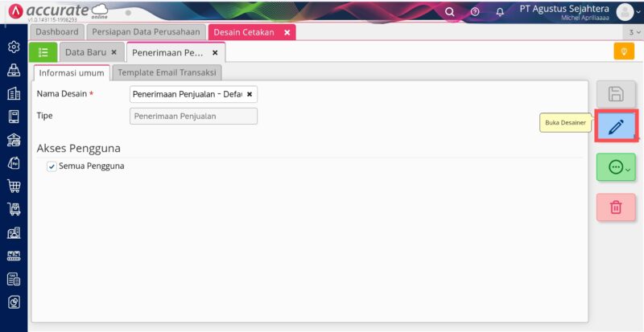Open the shopping cart module in the sidebar
The height and width of the screenshot is (332, 644).
pyautogui.click(x=14, y=186)
